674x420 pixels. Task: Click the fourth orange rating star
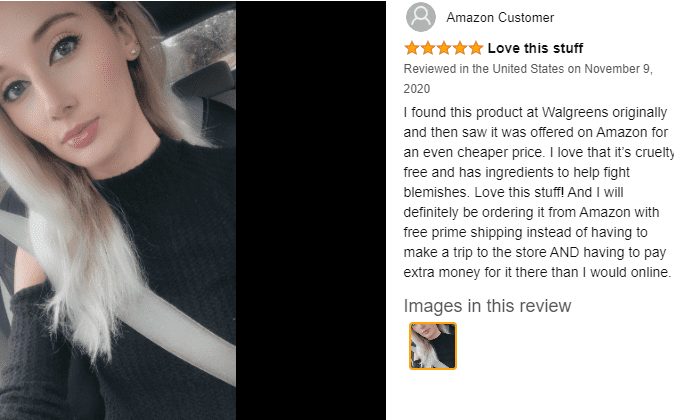pos(460,48)
